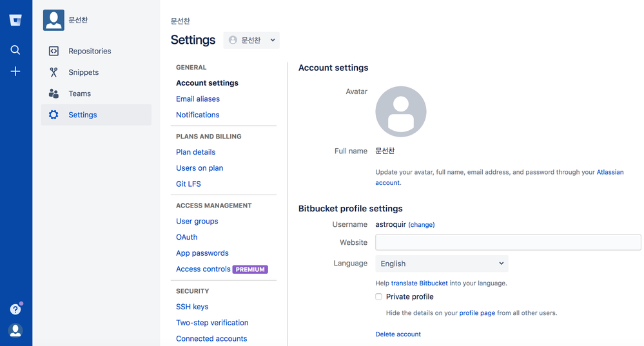Enable the Private profile checkbox
Image resolution: width=644 pixels, height=346 pixels.
(378, 296)
